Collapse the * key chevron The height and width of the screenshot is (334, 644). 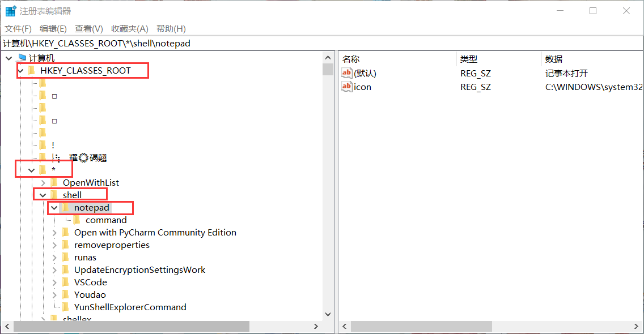coord(32,170)
